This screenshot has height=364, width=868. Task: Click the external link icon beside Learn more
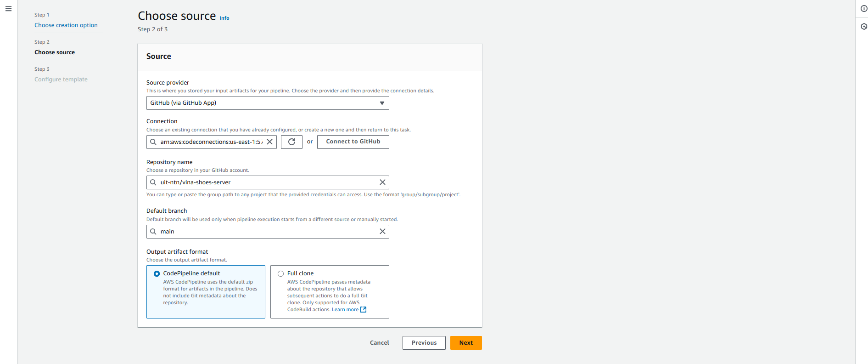[x=364, y=310]
